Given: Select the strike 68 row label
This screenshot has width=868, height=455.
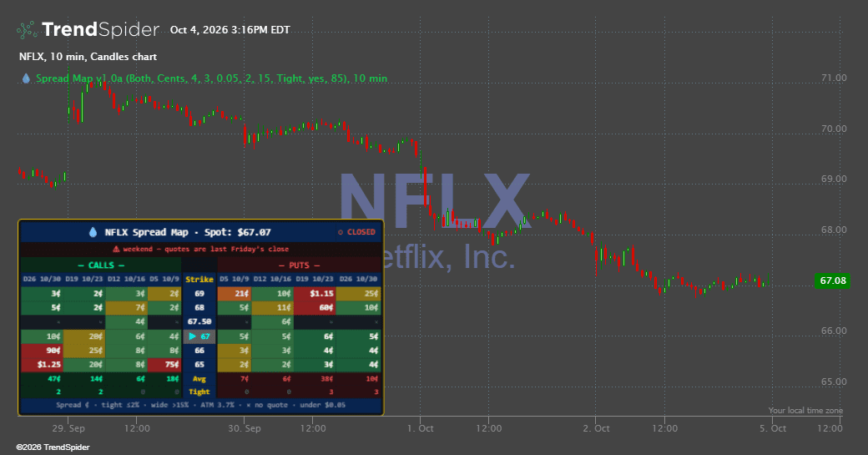Looking at the screenshot, I should point(199,308).
